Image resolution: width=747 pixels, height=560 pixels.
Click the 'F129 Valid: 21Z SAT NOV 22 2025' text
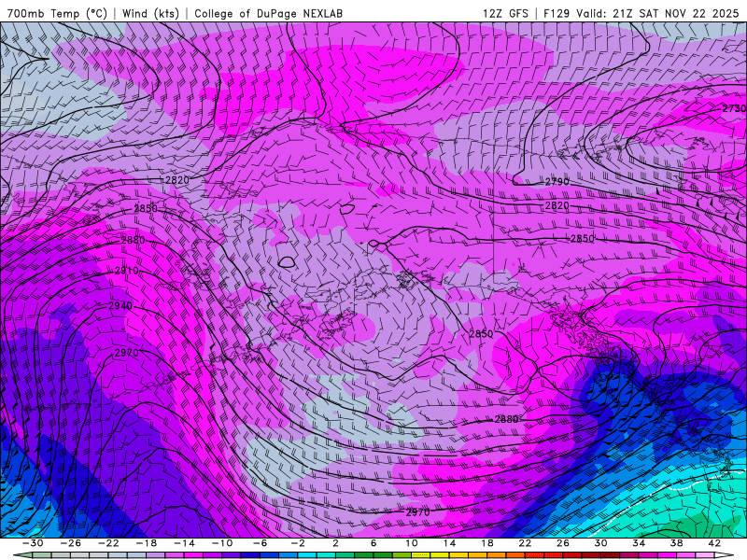pos(641,13)
